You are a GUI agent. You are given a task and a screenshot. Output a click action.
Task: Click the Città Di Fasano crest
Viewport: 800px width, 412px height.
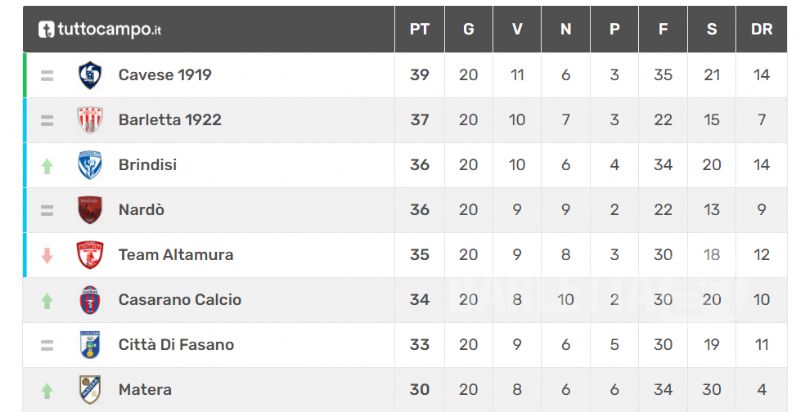coord(90,345)
